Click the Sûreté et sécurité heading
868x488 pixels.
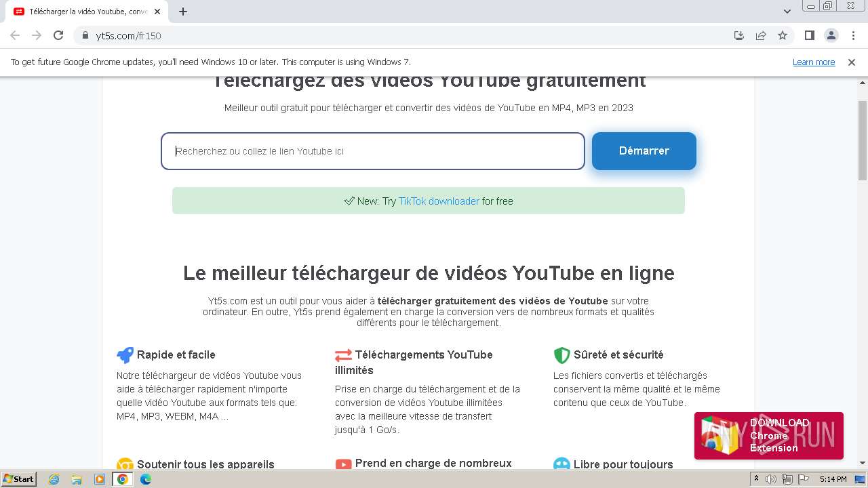coord(618,354)
